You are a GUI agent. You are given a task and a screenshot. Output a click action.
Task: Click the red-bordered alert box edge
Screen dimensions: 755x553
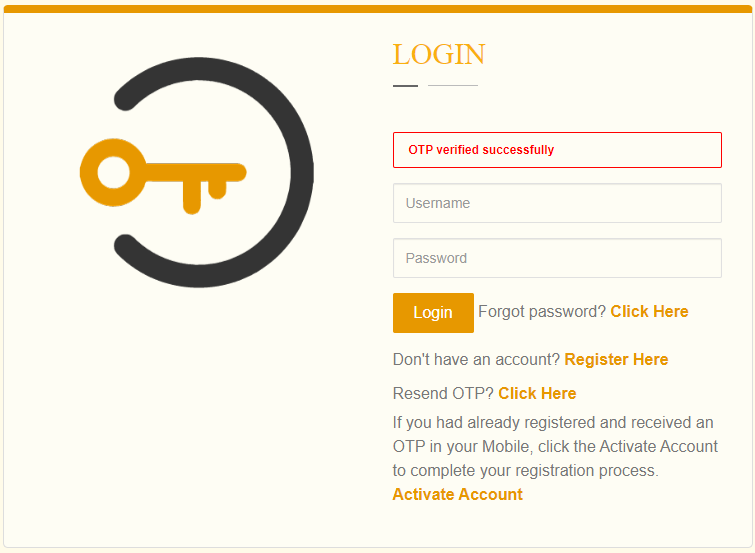tap(721, 150)
